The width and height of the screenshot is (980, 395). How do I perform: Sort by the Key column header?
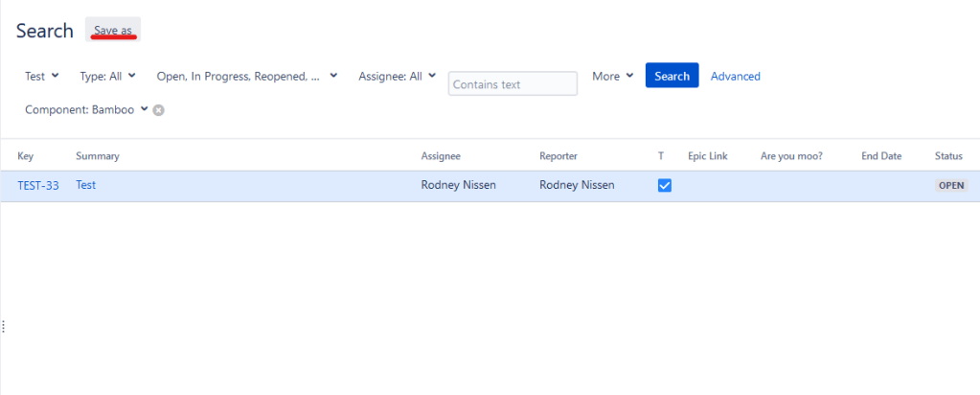click(x=26, y=156)
